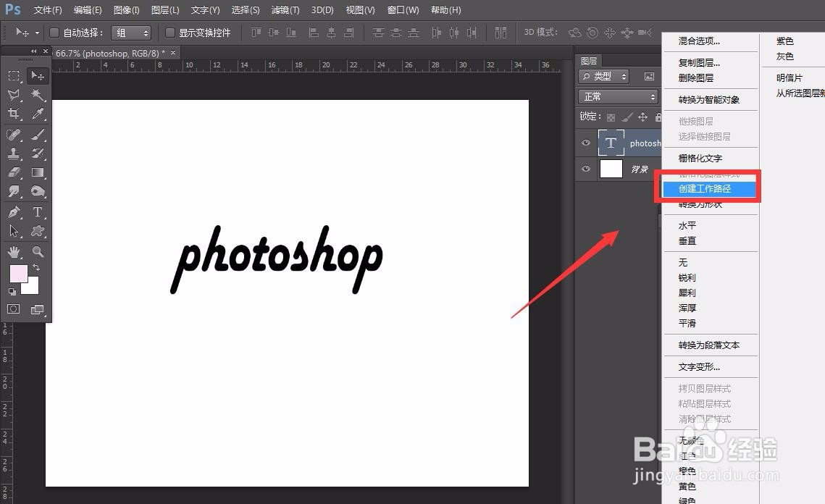Screen dimensions: 825x504
Task: Open the 文件(F) menu
Action: pos(48,10)
